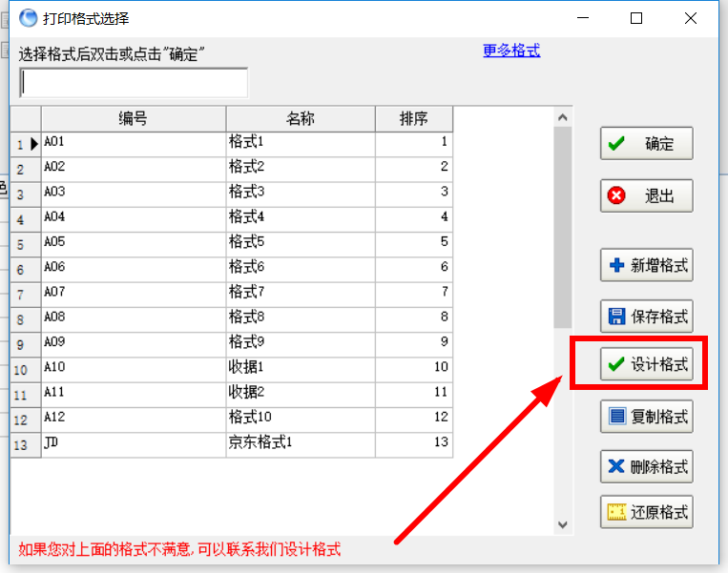Open the designer via 设计格式 text
This screenshot has width=728, height=573.
[x=658, y=364]
